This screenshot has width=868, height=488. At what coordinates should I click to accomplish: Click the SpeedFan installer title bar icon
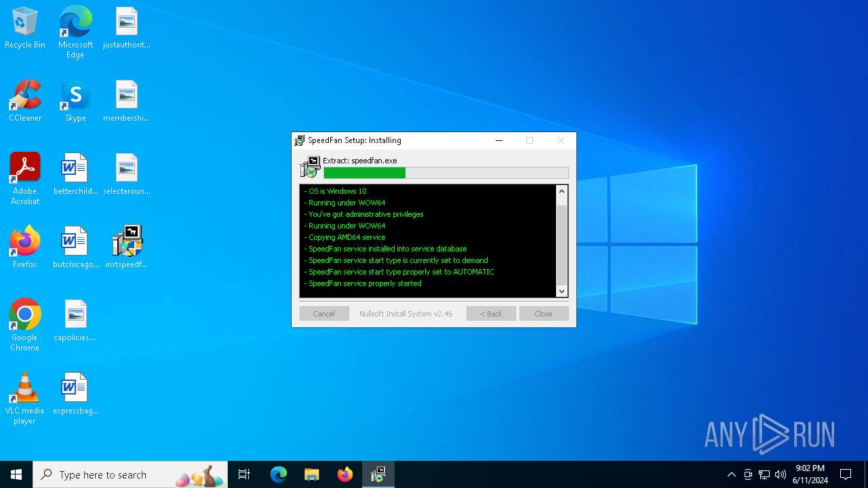299,140
